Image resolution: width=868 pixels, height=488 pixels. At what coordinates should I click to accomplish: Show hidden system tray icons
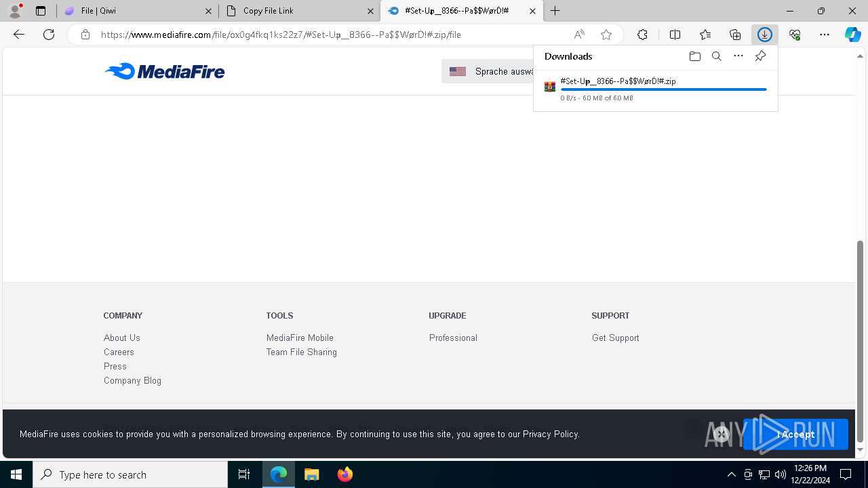[731, 474]
